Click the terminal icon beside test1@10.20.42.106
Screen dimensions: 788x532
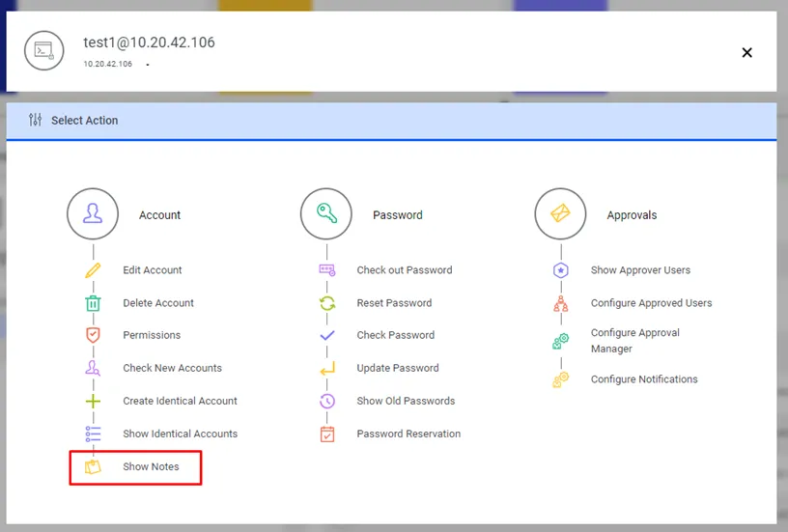[x=44, y=50]
